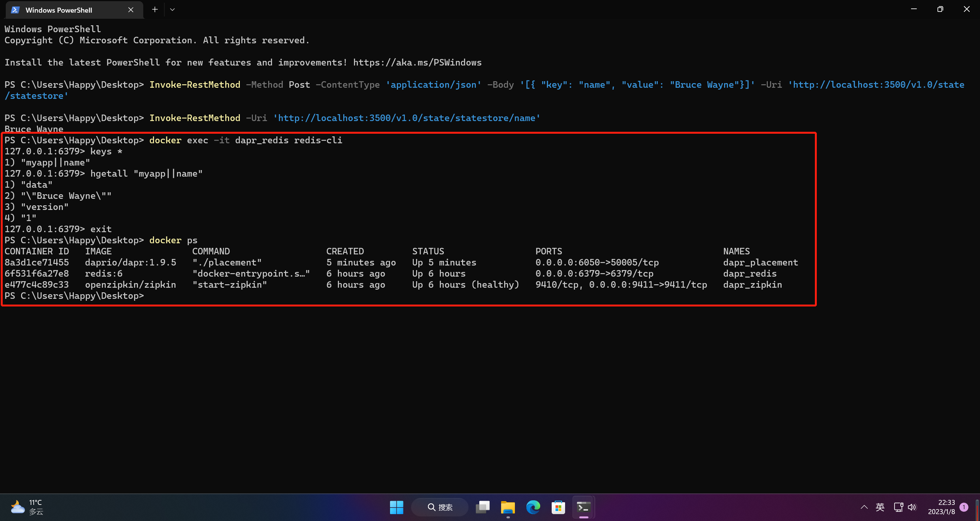Click the "./placement" command text
The height and width of the screenshot is (521, 980).
pos(227,262)
